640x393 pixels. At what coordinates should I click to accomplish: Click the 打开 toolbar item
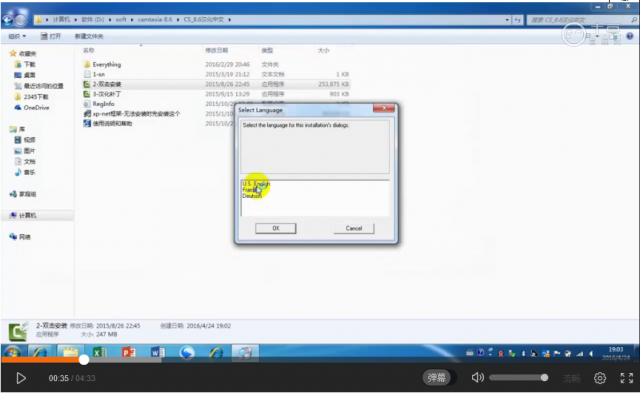(x=51, y=36)
